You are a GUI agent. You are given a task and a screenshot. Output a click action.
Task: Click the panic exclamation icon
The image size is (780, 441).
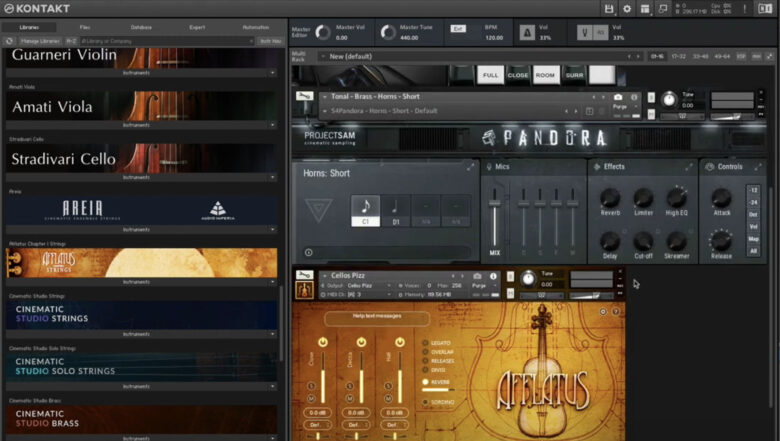(x=745, y=8)
